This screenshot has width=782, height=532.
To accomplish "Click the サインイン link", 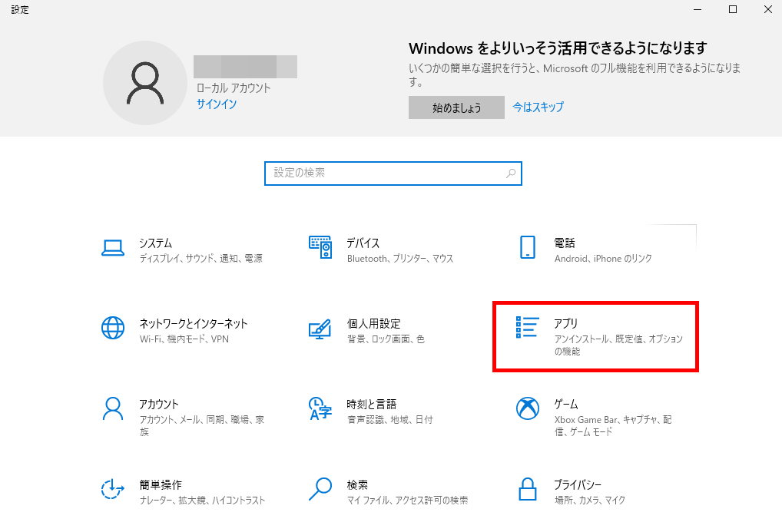I will 217,104.
